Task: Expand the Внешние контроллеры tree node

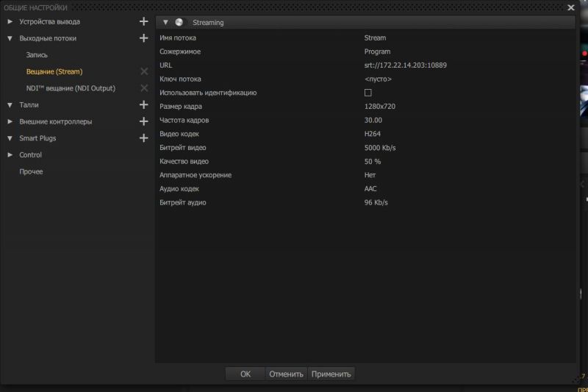Action: click(x=10, y=121)
